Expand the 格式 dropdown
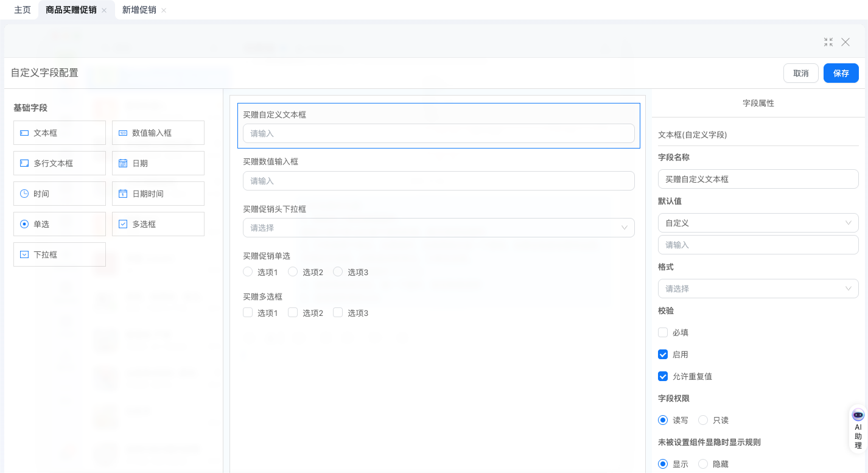The image size is (868, 473). pos(758,289)
